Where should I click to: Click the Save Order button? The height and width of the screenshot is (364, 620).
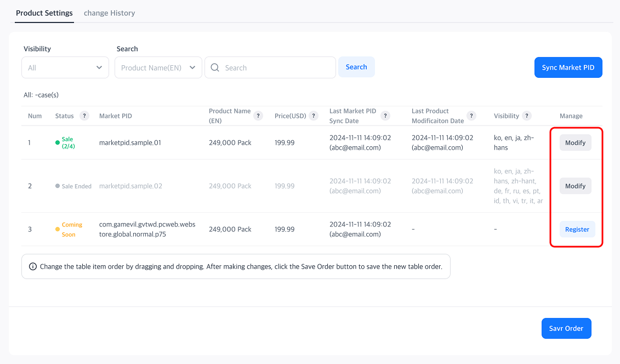[566, 328]
